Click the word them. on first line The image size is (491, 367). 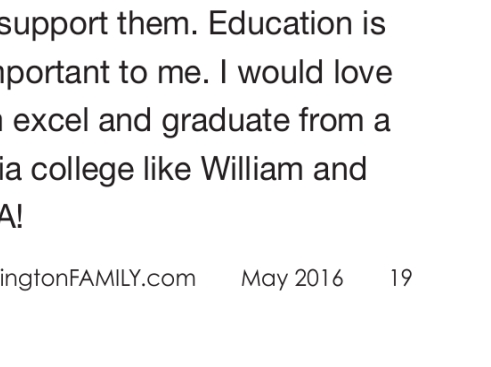158,23
